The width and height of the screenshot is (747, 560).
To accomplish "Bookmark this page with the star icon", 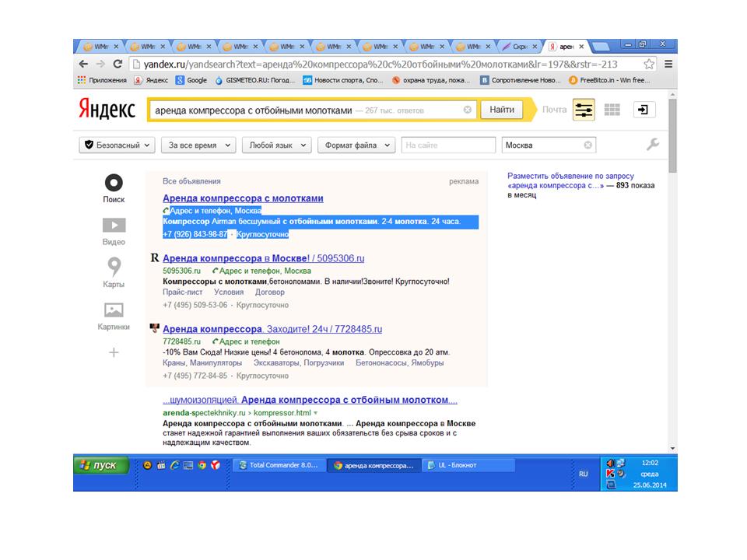I will pos(648,65).
